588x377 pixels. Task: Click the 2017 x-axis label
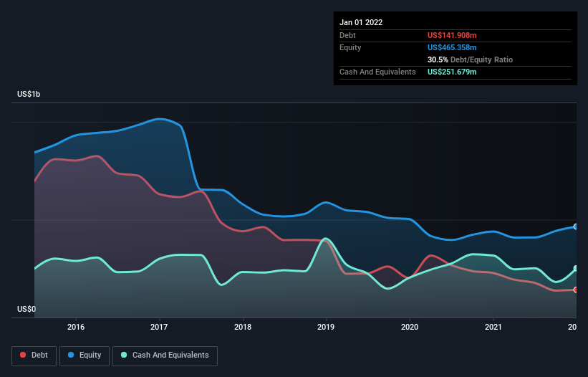pos(159,327)
